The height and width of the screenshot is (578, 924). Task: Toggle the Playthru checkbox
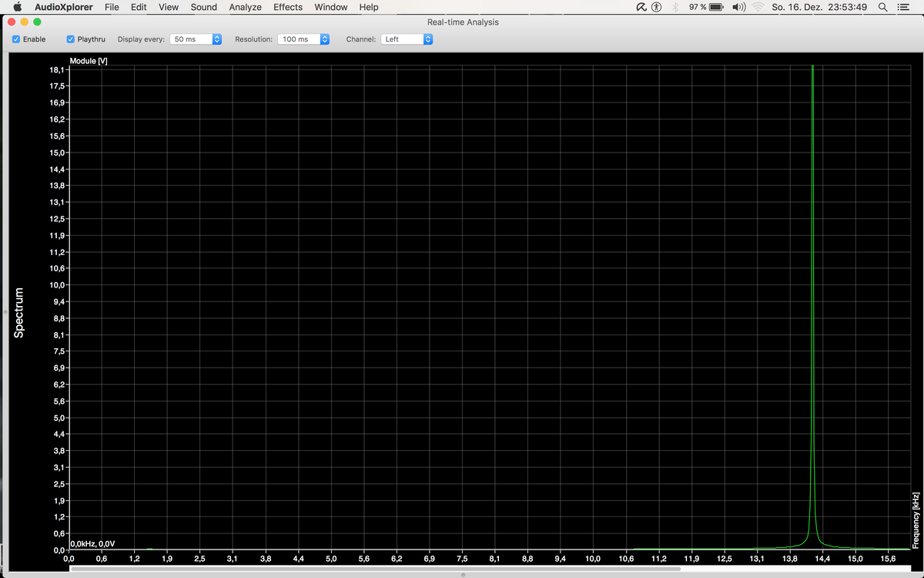point(72,39)
